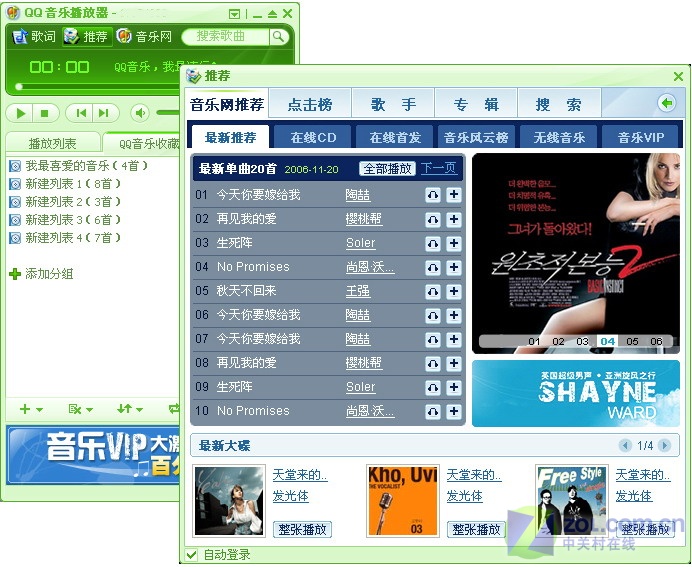Open the delete list dropdown at bottom
Viewport: 692px width, 567px height.
click(x=80, y=409)
